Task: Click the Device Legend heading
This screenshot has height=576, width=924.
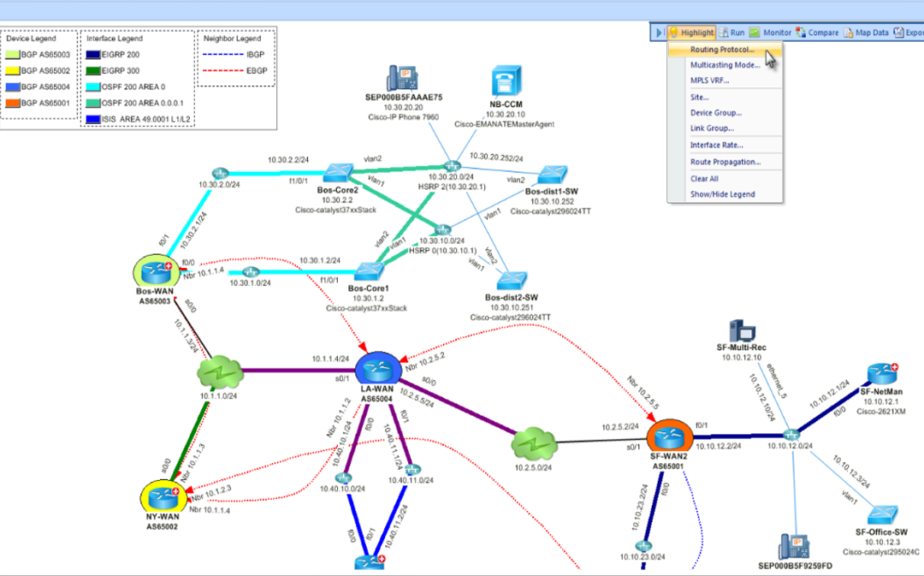Action: point(32,39)
